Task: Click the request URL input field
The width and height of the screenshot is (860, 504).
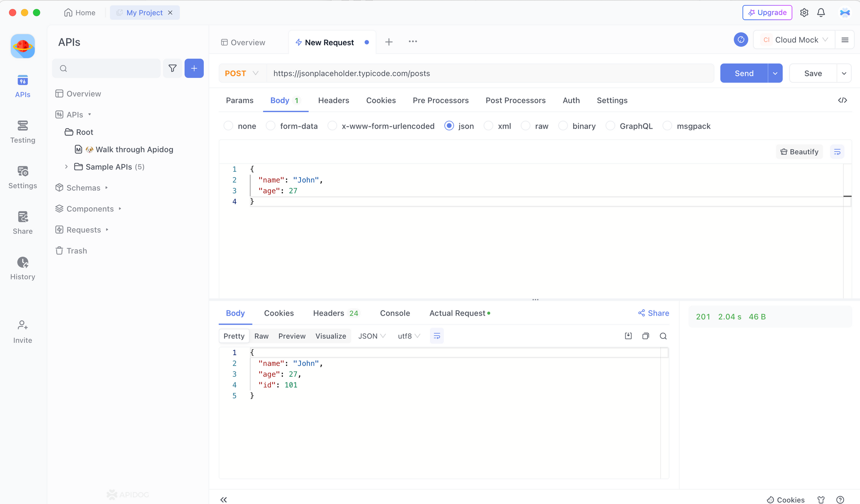Action: (490, 73)
